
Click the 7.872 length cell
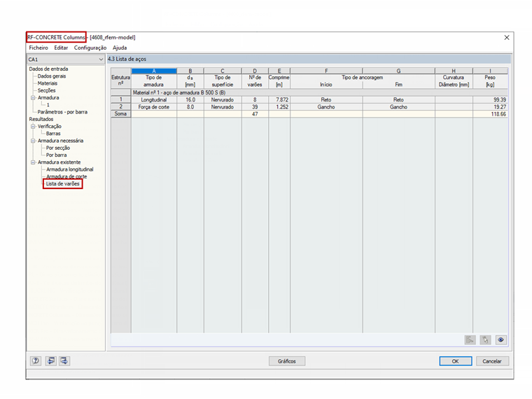click(x=279, y=99)
